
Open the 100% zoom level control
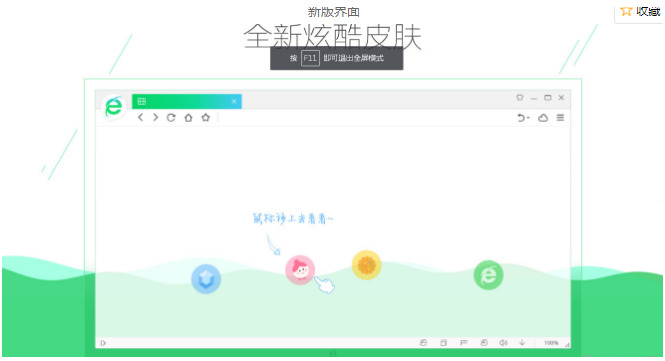(x=551, y=343)
